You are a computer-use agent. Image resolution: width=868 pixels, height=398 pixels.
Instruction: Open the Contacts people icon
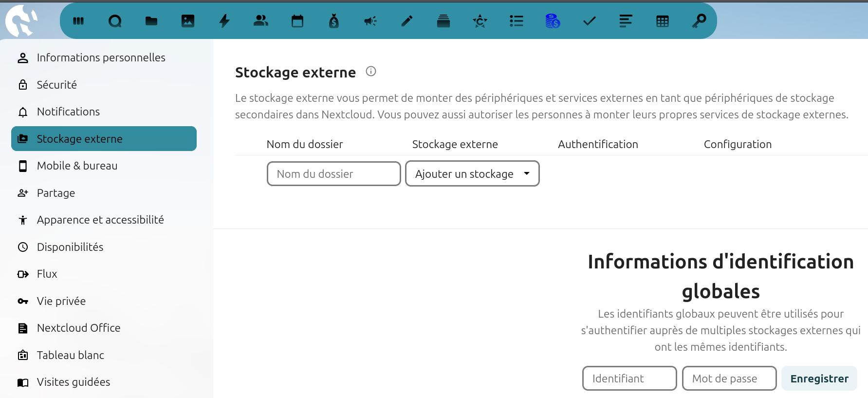click(261, 21)
